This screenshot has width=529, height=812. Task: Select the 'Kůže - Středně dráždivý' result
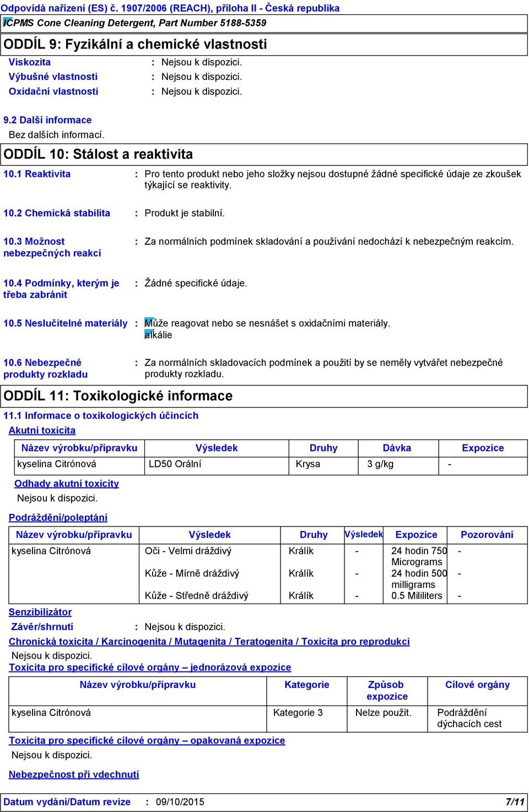196,596
